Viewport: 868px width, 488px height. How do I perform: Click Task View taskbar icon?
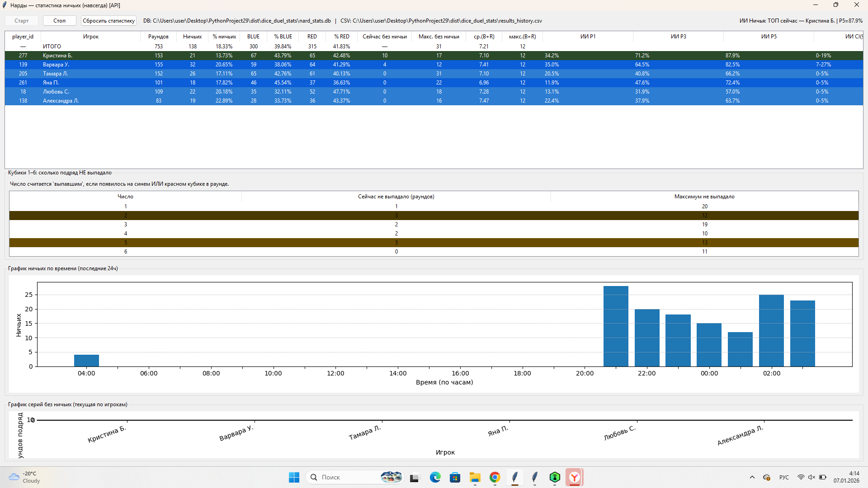[x=415, y=477]
